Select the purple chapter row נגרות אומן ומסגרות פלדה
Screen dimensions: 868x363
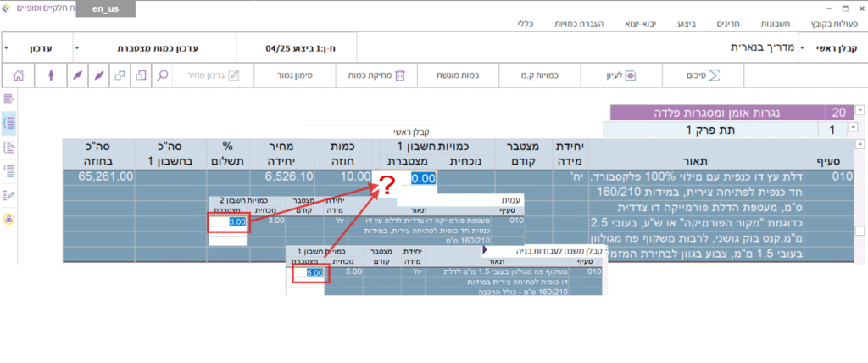tap(718, 112)
